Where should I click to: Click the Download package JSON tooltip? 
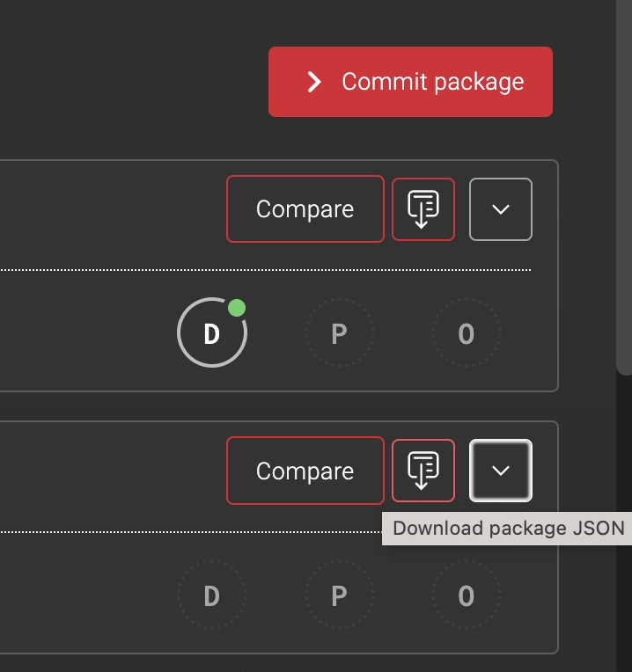pyautogui.click(x=507, y=529)
